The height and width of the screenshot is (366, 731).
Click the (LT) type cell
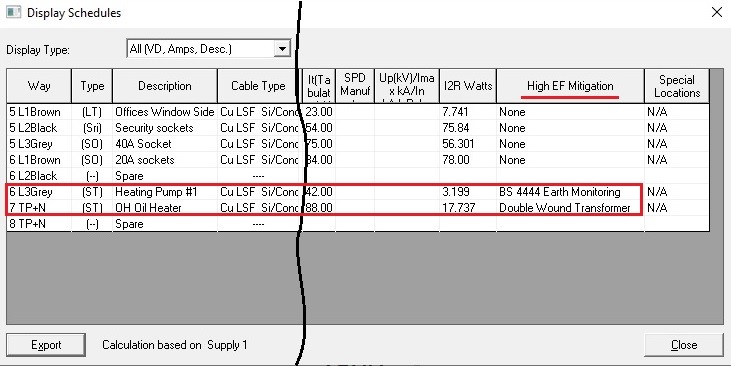coord(92,112)
